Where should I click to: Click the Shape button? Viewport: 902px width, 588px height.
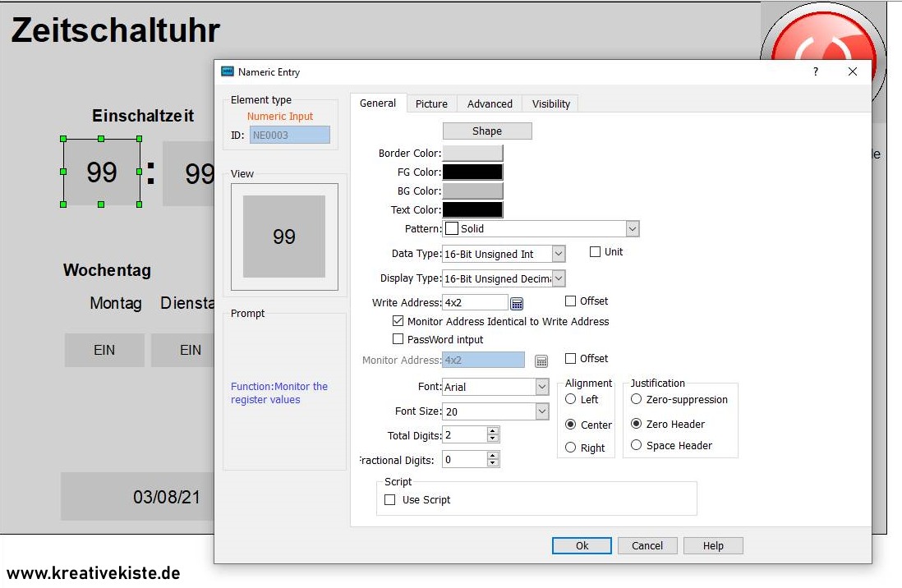487,131
